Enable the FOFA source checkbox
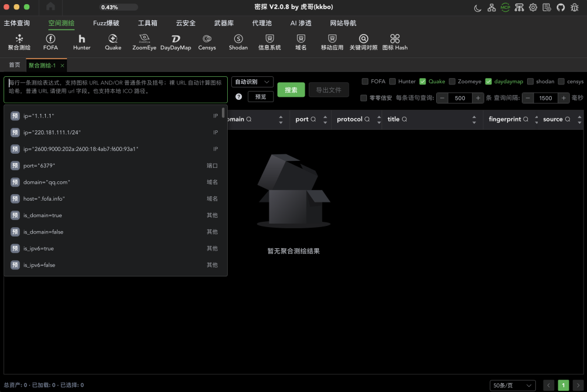 coord(365,81)
